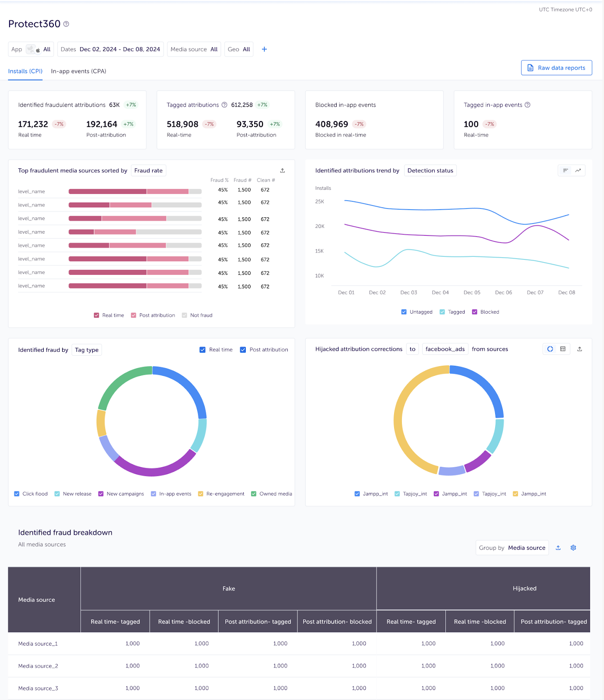Viewport: 604px width, 700px height.
Task: Open the Dates range filter
Action: coord(110,49)
